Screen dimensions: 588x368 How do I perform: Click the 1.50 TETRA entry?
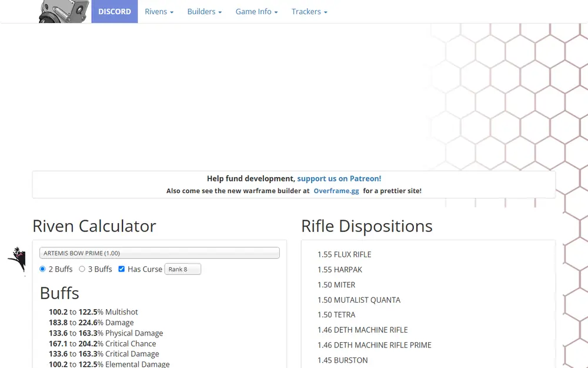[336, 314]
